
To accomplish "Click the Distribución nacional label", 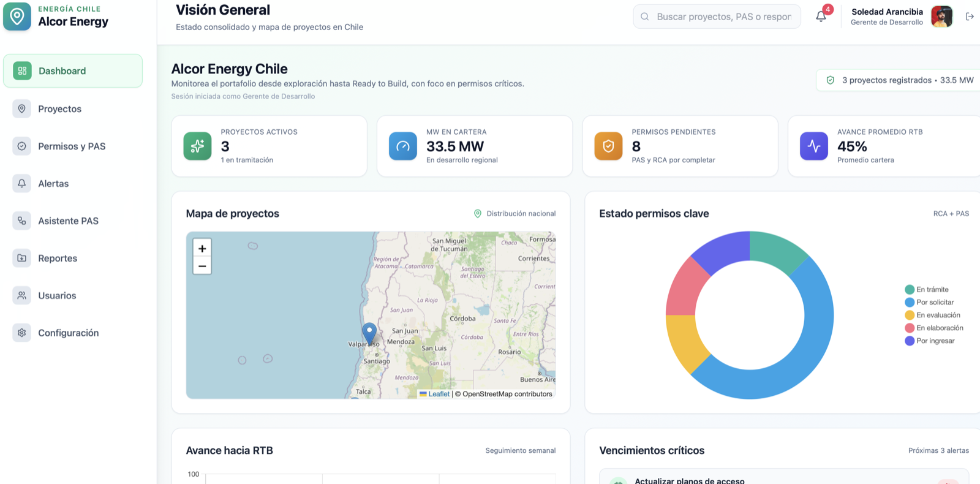I will pyautogui.click(x=521, y=214).
